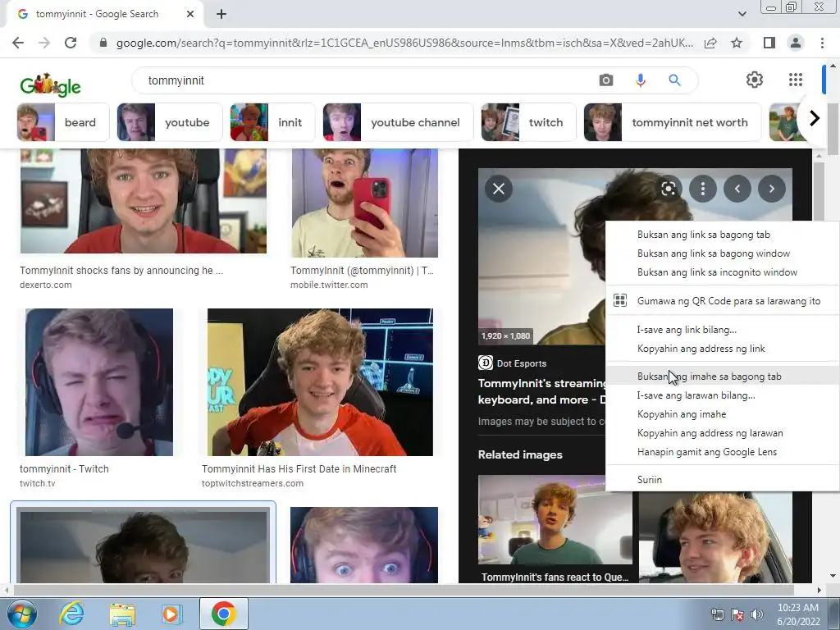The width and height of the screenshot is (840, 630).
Task: Open the dexerto.com source link
Action: point(46,285)
